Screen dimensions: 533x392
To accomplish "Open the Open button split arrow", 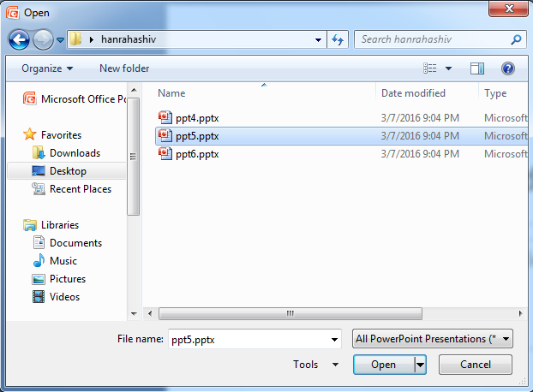I will point(420,365).
